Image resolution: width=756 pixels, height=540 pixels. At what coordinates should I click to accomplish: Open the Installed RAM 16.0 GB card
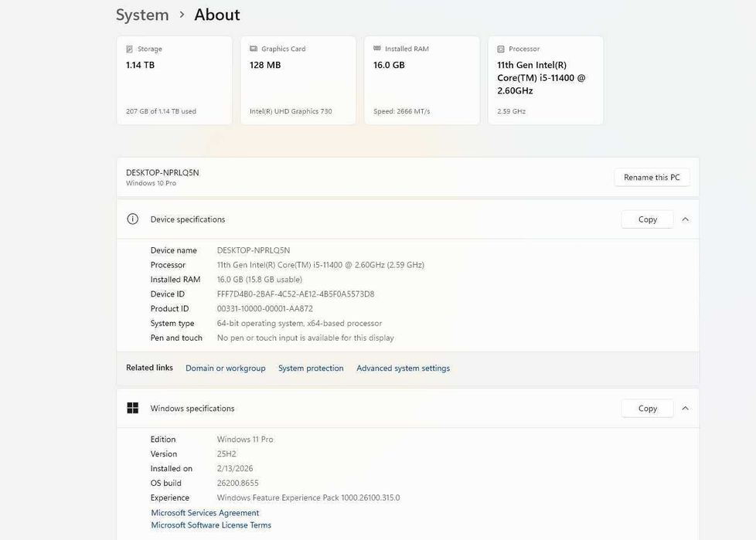click(x=422, y=80)
